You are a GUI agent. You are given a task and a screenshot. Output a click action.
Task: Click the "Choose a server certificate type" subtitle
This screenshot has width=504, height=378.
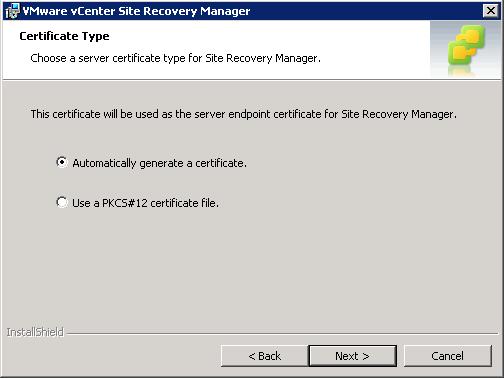[175, 58]
